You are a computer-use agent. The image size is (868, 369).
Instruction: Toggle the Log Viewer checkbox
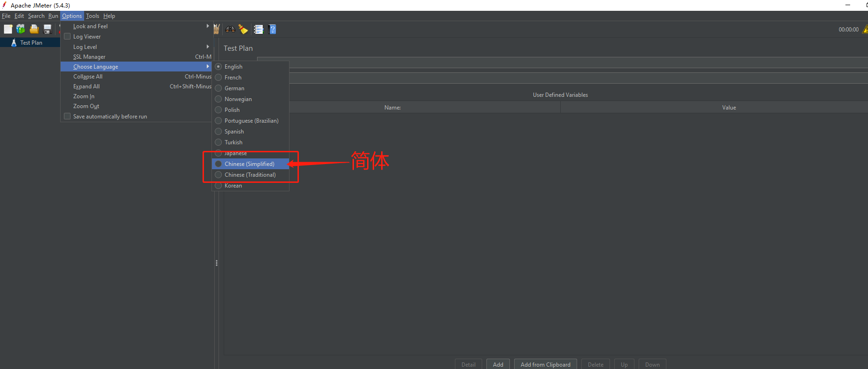67,36
